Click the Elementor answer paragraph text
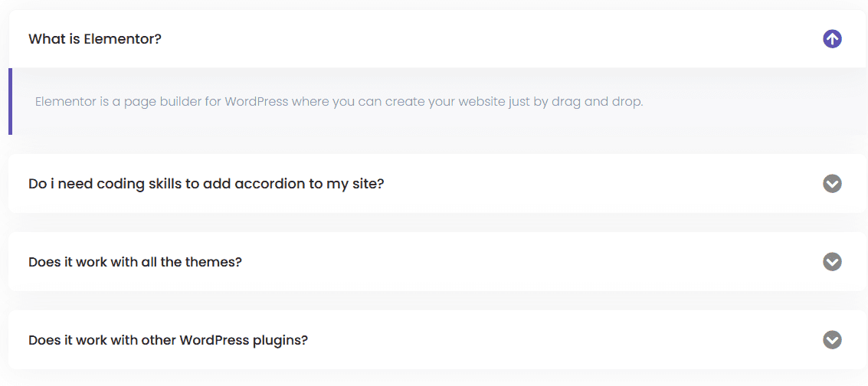 pyautogui.click(x=339, y=102)
